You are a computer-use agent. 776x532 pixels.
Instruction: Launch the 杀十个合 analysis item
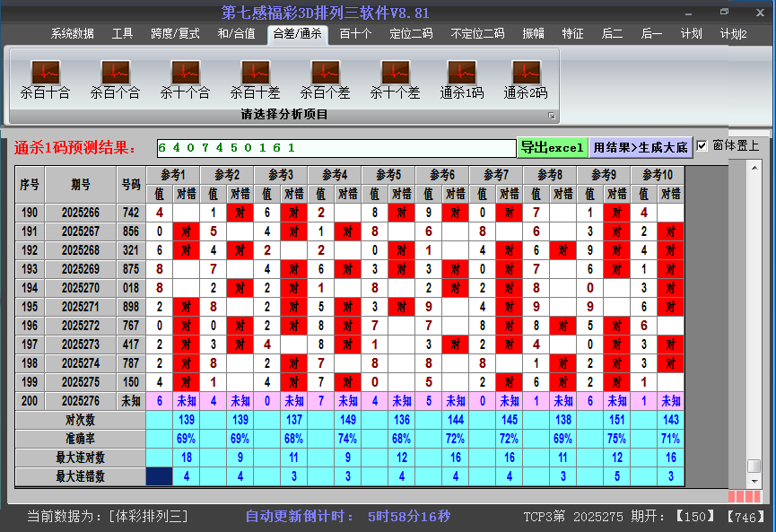[x=185, y=78]
